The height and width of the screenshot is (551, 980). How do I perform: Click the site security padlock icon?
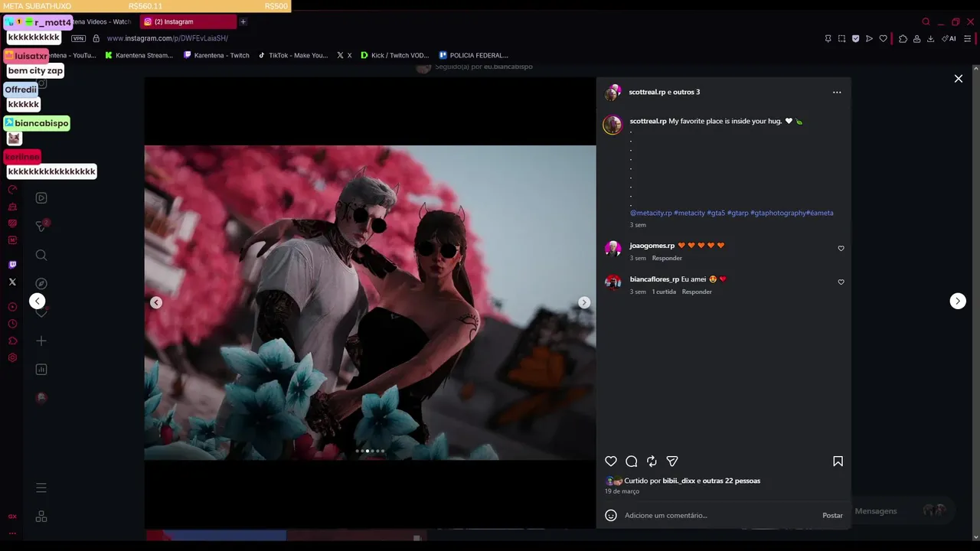point(96,38)
